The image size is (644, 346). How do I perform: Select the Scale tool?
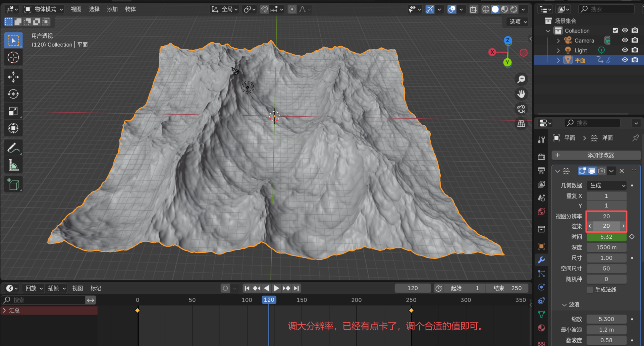point(13,111)
